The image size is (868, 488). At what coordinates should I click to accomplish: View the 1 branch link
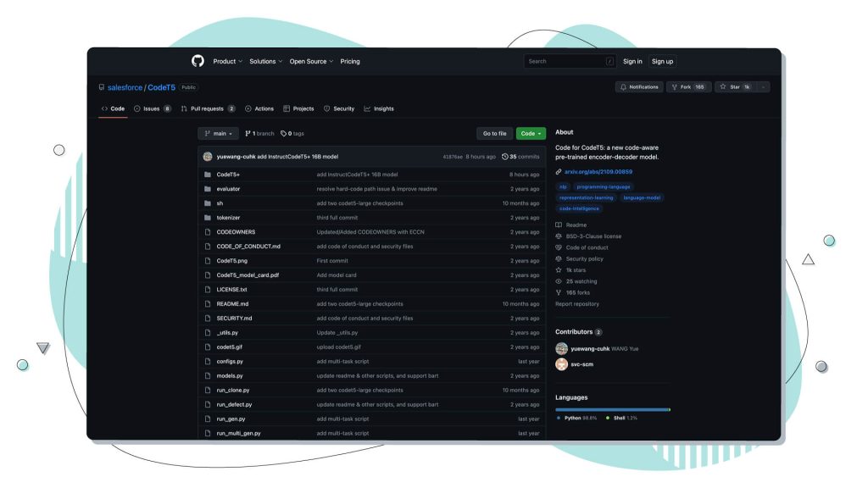click(259, 133)
